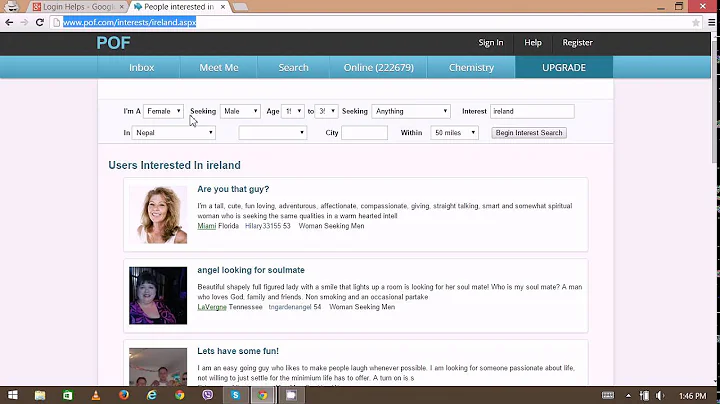Open the Chemistry nav item
The width and height of the screenshot is (720, 404).
point(471,67)
